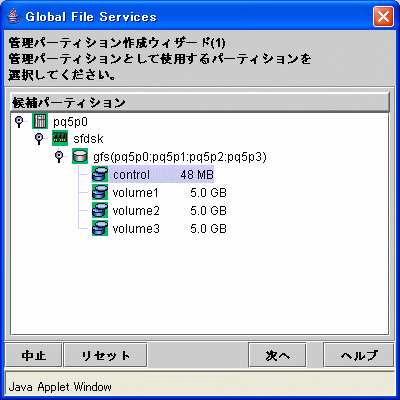This screenshot has width=400, height=400.
Task: Click the 48 MB size value
Action: [197, 174]
